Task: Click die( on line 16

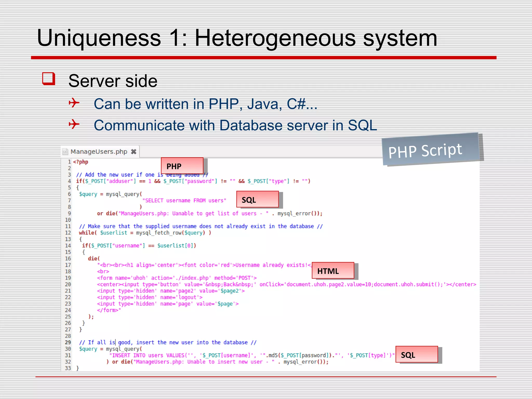Action: (94, 258)
